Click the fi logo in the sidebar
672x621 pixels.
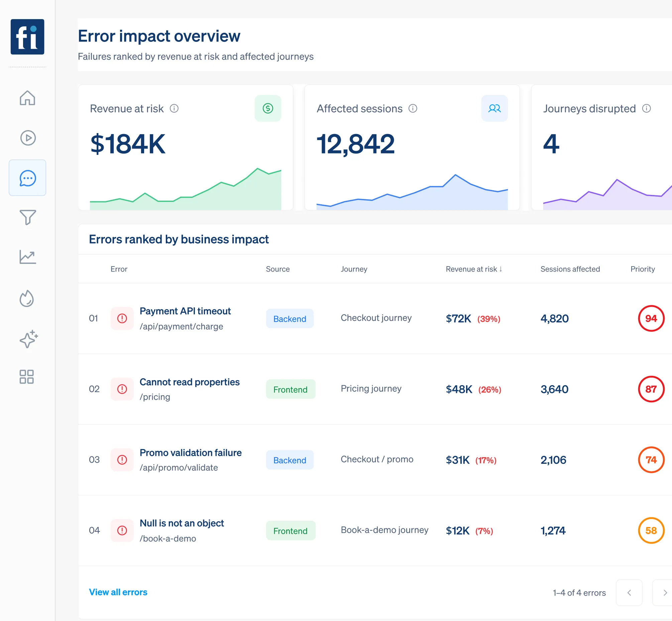click(x=27, y=37)
